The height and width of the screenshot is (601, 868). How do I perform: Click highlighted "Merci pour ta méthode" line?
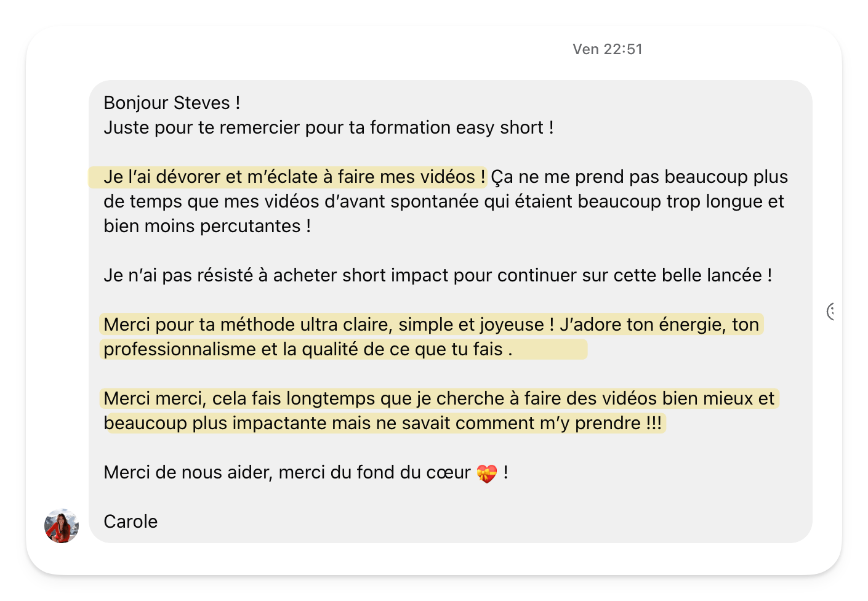pos(431,325)
